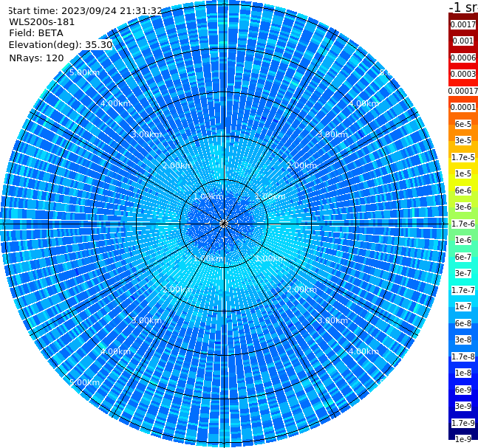Select the lower-right 2.00km range label
478x448 pixels.
click(302, 289)
